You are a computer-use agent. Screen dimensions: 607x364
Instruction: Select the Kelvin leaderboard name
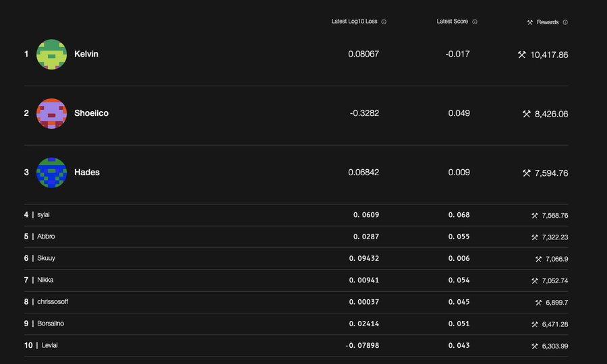(x=86, y=54)
